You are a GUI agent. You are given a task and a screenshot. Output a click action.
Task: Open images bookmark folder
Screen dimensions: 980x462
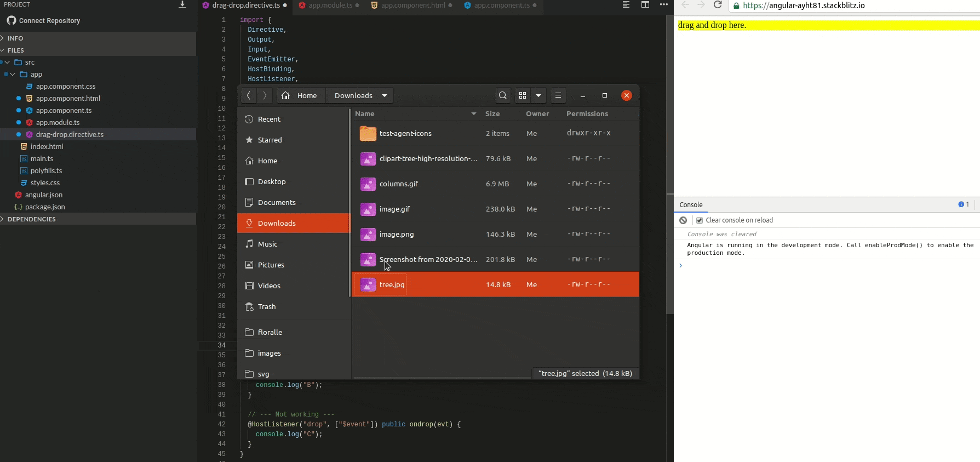pos(294,353)
